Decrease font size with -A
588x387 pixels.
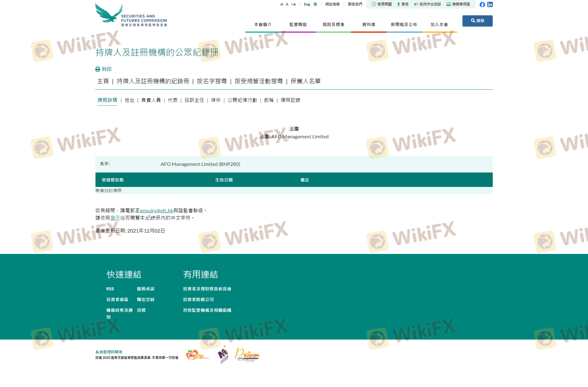[281, 4]
